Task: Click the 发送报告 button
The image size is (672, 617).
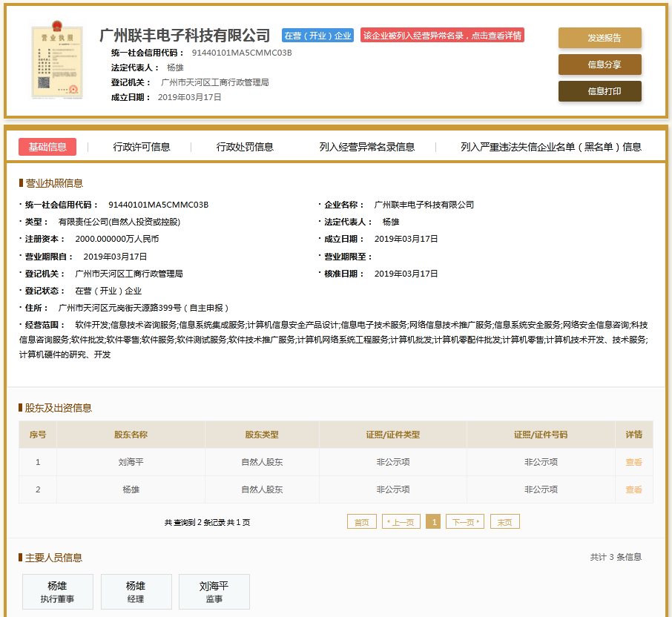Action: tap(599, 38)
